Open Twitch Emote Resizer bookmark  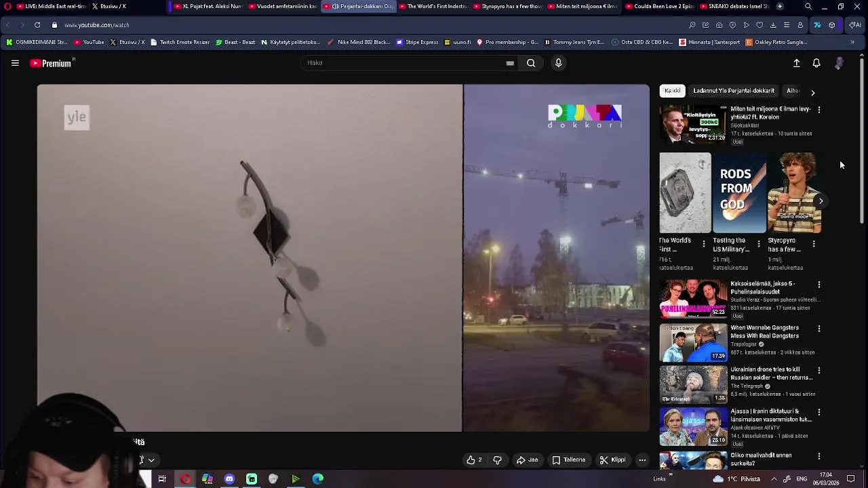(180, 42)
